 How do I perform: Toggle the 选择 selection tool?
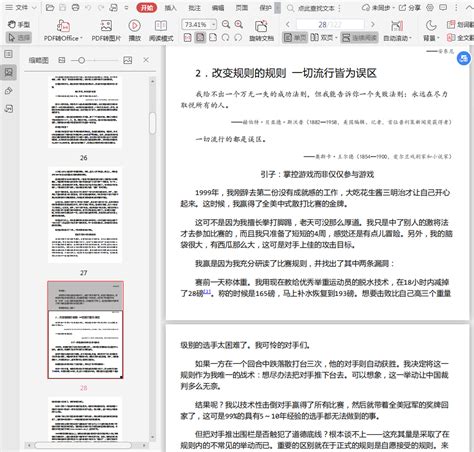click(x=19, y=38)
